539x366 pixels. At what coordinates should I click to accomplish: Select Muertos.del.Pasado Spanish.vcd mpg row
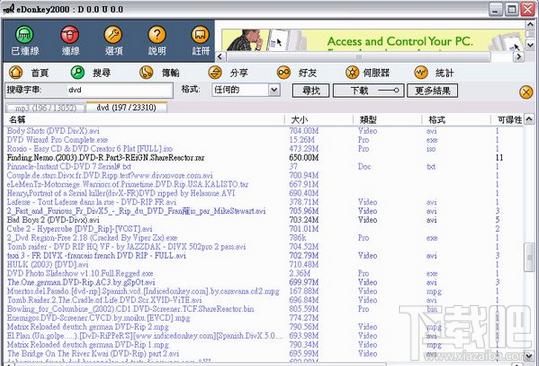pyautogui.click(x=265, y=291)
